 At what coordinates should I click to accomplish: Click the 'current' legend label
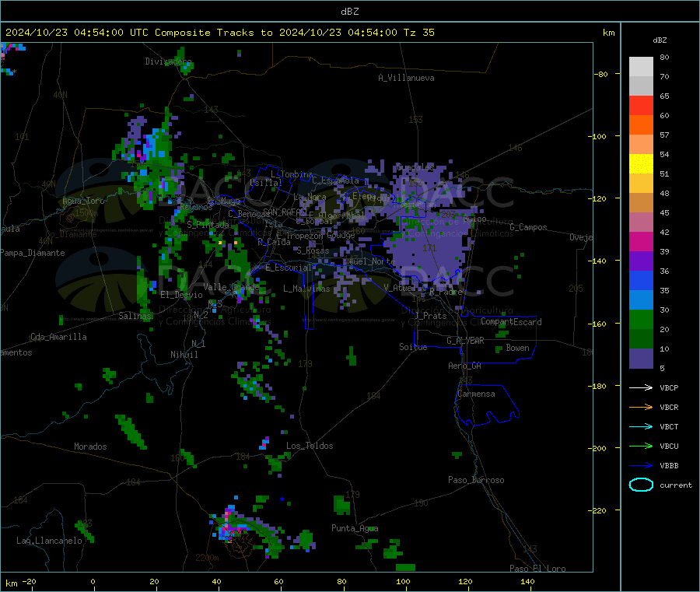[676, 485]
